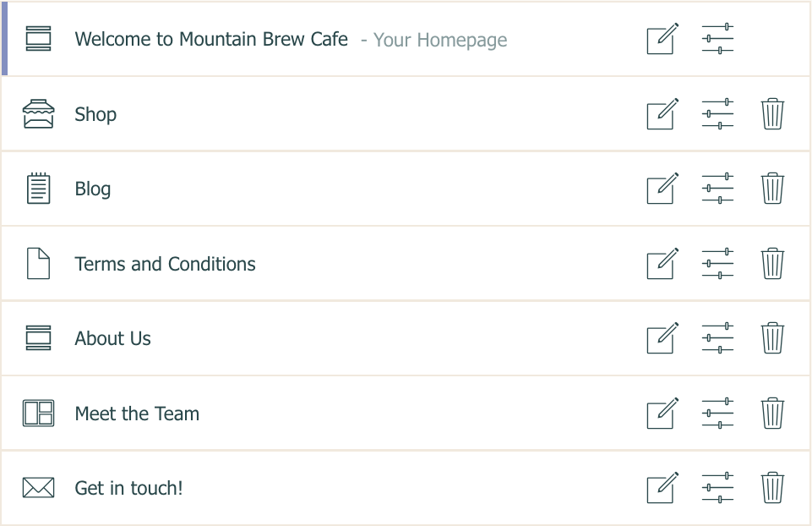Image resolution: width=812 pixels, height=526 pixels.
Task: Delete the Shop page
Action: tap(772, 113)
